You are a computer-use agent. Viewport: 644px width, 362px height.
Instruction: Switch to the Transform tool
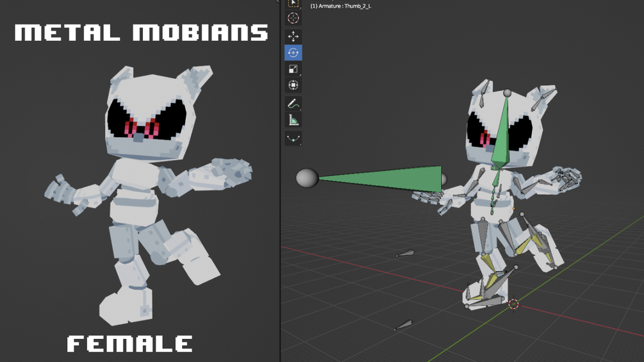point(293,85)
